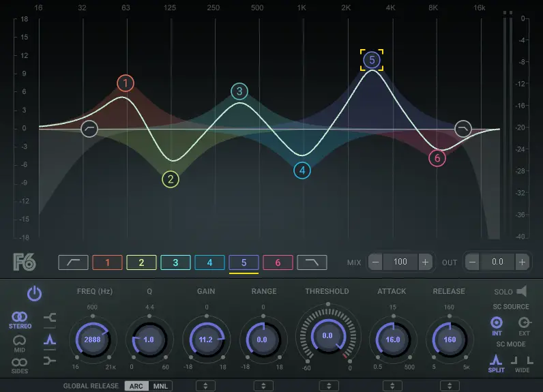Open the low-pass filter band tab
Viewport: 543px width, 392px height.
point(312,262)
